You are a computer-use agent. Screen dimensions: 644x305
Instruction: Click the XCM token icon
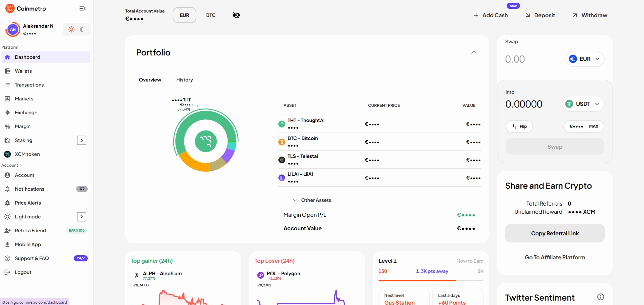7,154
